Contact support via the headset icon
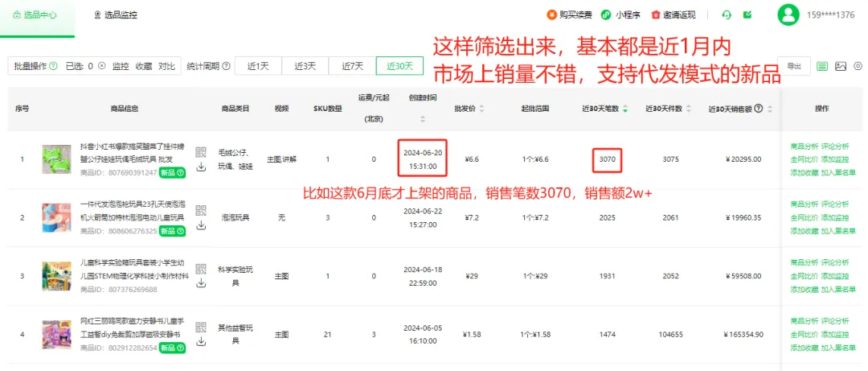This screenshot has height=371, width=868. [727, 15]
